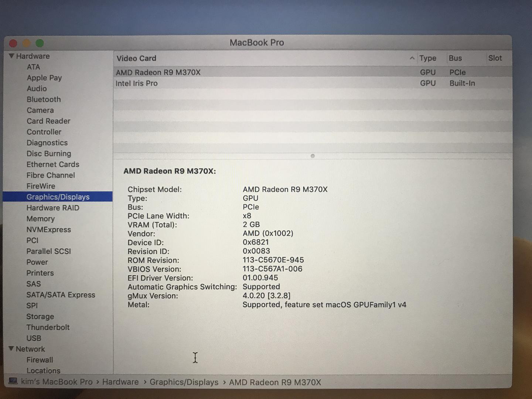Collapse the Network disclosure triangle

11,349
